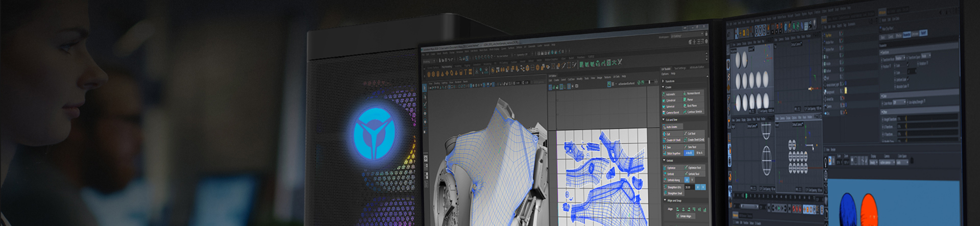Toggle V next to Unfold Along
980x226 pixels.
[693, 180]
